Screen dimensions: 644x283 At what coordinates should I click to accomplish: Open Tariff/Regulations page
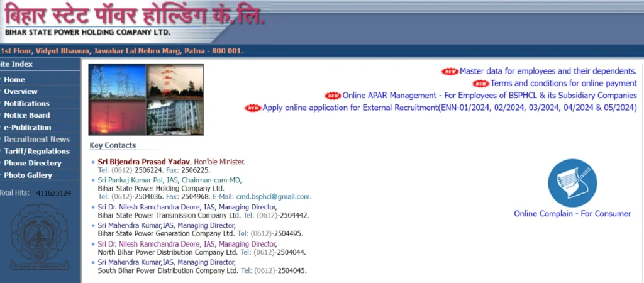coord(37,151)
